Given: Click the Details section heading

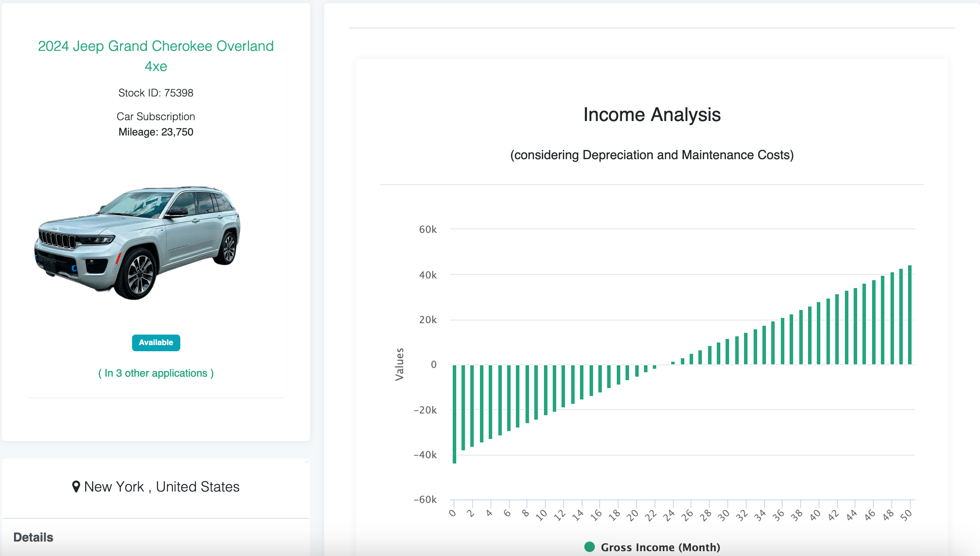Looking at the screenshot, I should click(x=33, y=537).
